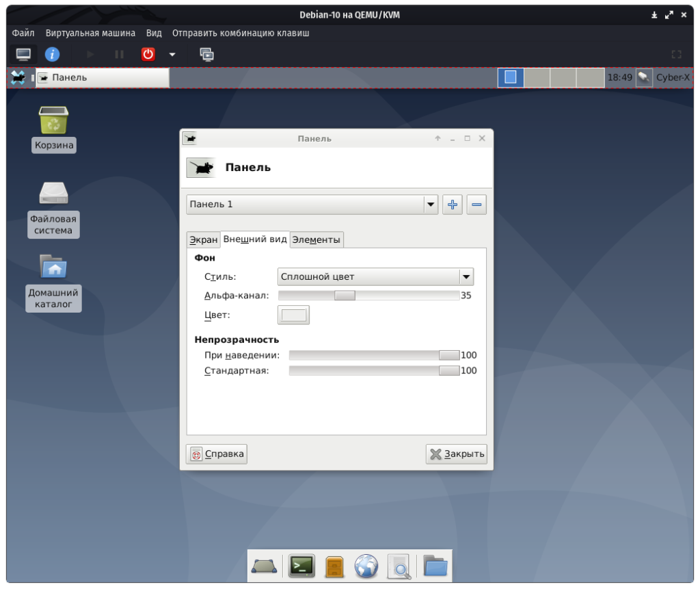700x589 pixels.
Task: Click the virtual machine details info icon
Action: point(52,54)
